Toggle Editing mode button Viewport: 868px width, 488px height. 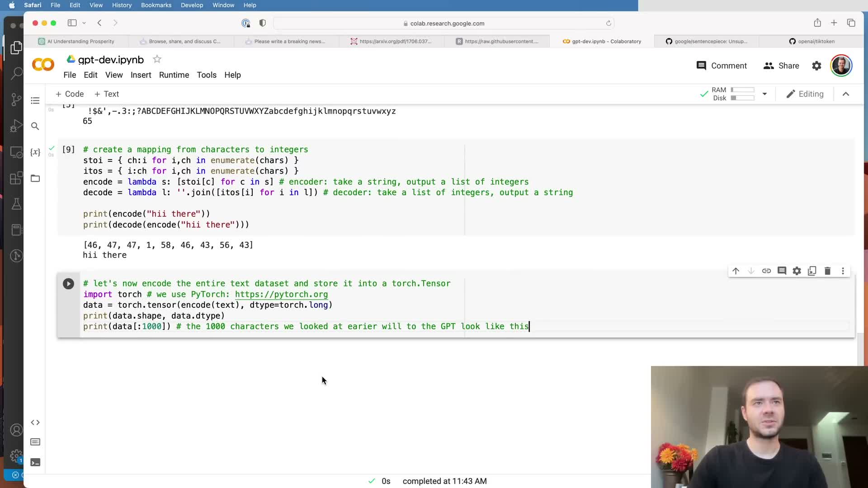pyautogui.click(x=805, y=94)
